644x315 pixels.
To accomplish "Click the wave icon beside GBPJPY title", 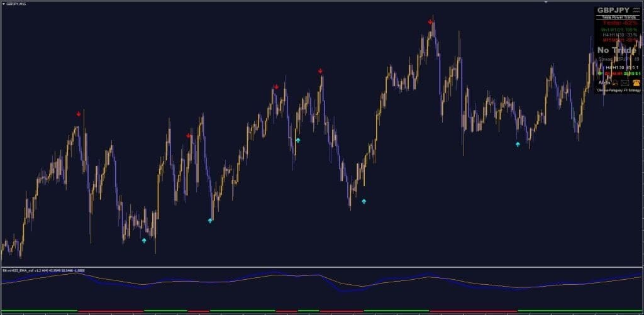I will click(x=636, y=11).
